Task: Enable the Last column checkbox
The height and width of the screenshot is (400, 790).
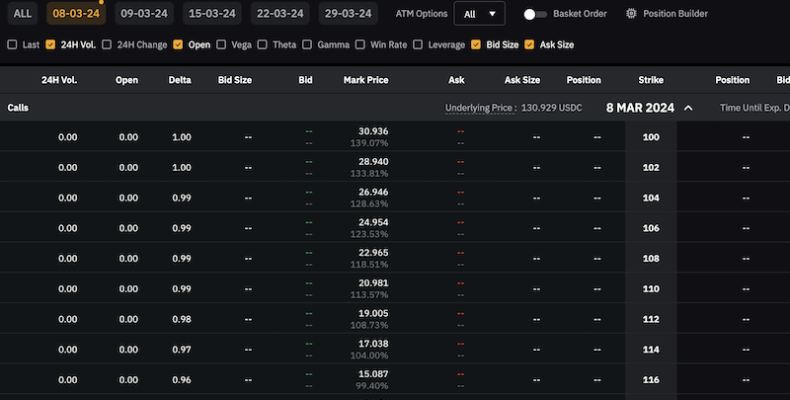Action: [12, 45]
